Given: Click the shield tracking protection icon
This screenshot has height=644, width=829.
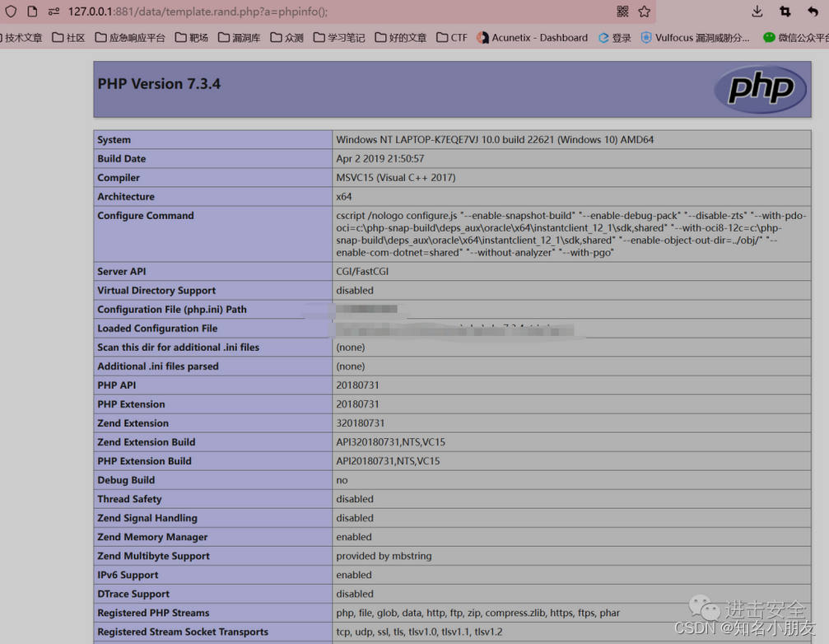Looking at the screenshot, I should pos(11,11).
